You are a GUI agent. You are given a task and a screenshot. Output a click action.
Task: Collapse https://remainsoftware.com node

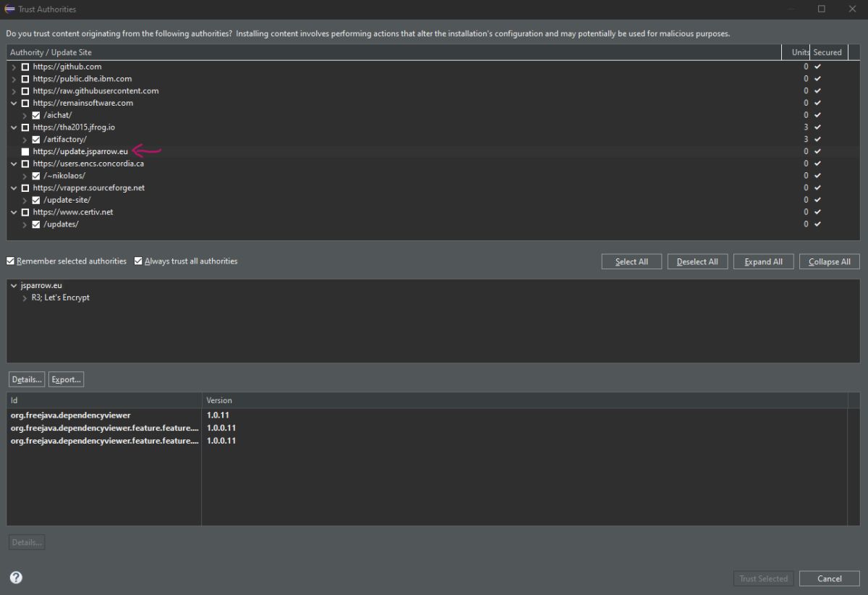[x=14, y=103]
